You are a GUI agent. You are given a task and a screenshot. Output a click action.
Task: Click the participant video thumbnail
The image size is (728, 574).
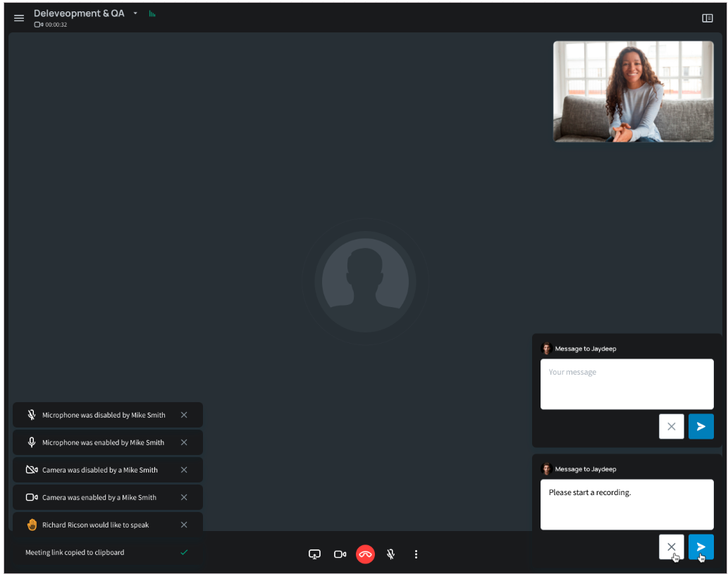click(633, 92)
